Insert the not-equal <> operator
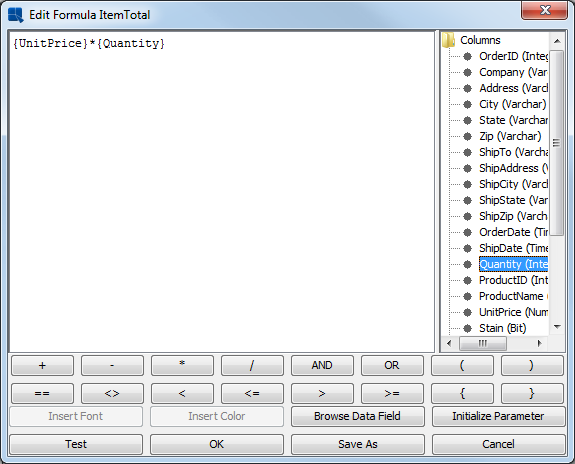 (x=112, y=393)
